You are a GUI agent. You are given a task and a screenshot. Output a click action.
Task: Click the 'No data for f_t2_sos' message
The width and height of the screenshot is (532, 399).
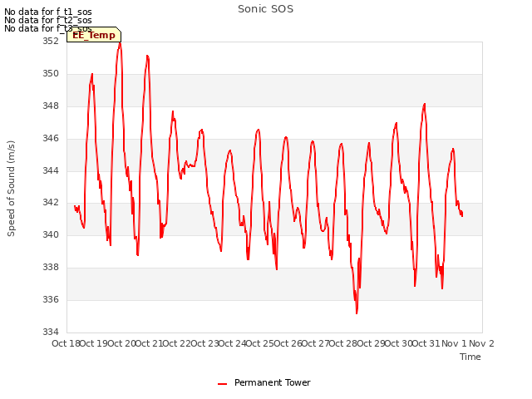point(48,20)
